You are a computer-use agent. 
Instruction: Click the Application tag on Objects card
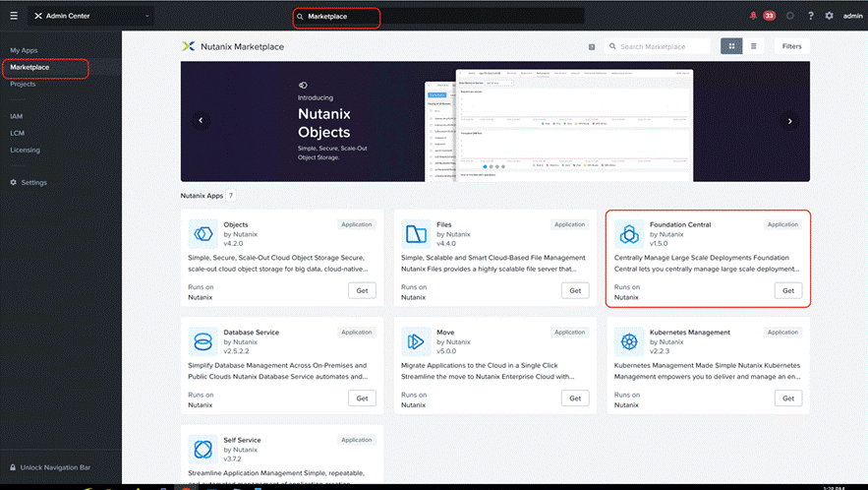[x=357, y=224]
